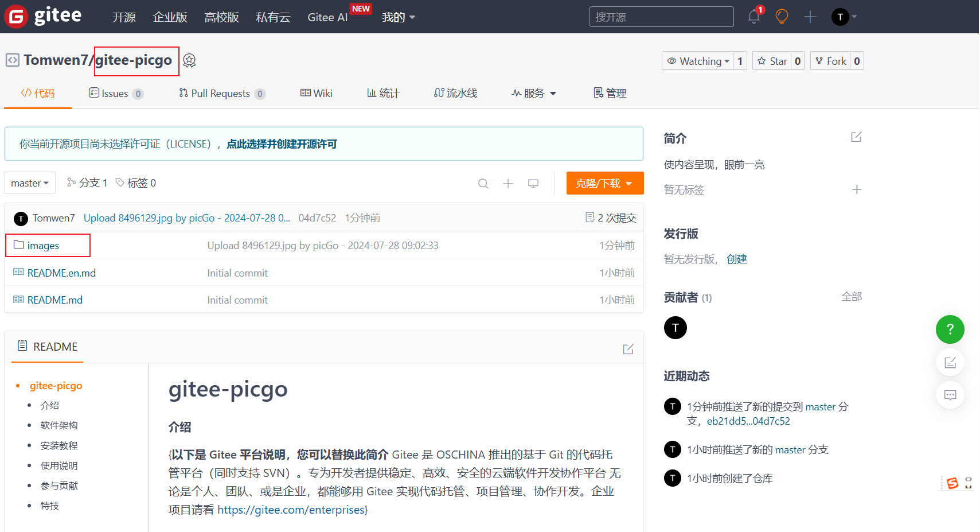The height and width of the screenshot is (532, 980).
Task: Click the repository type icon before Tomwen7
Action: pos(12,60)
